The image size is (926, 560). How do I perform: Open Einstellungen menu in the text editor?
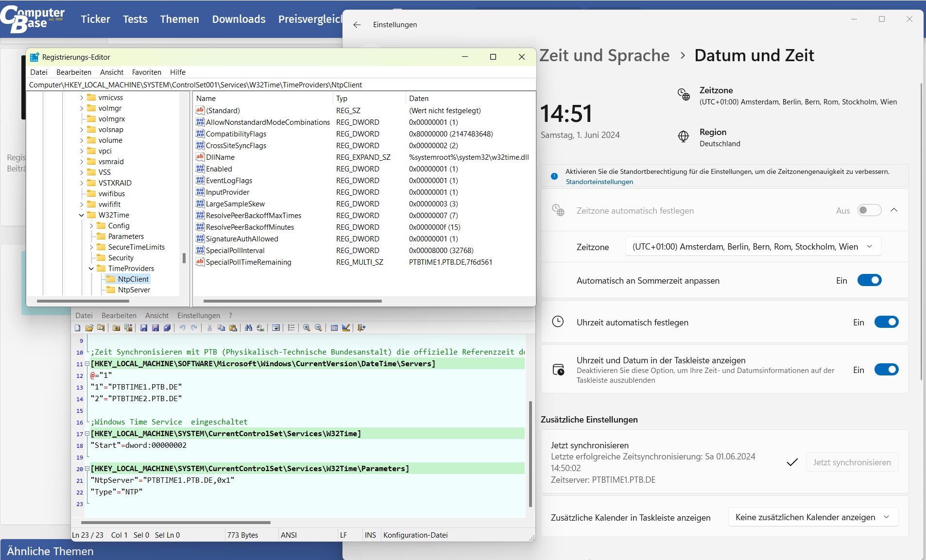(199, 316)
